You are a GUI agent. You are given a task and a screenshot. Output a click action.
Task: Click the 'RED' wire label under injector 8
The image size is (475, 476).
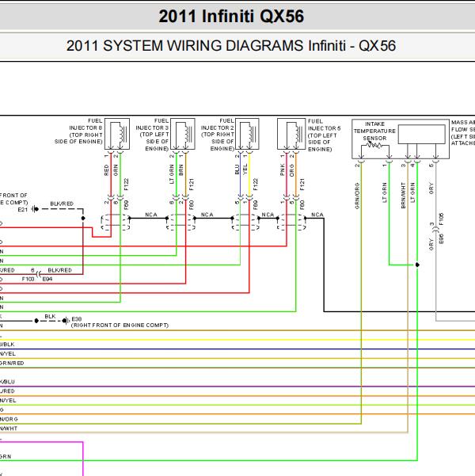pos(106,170)
